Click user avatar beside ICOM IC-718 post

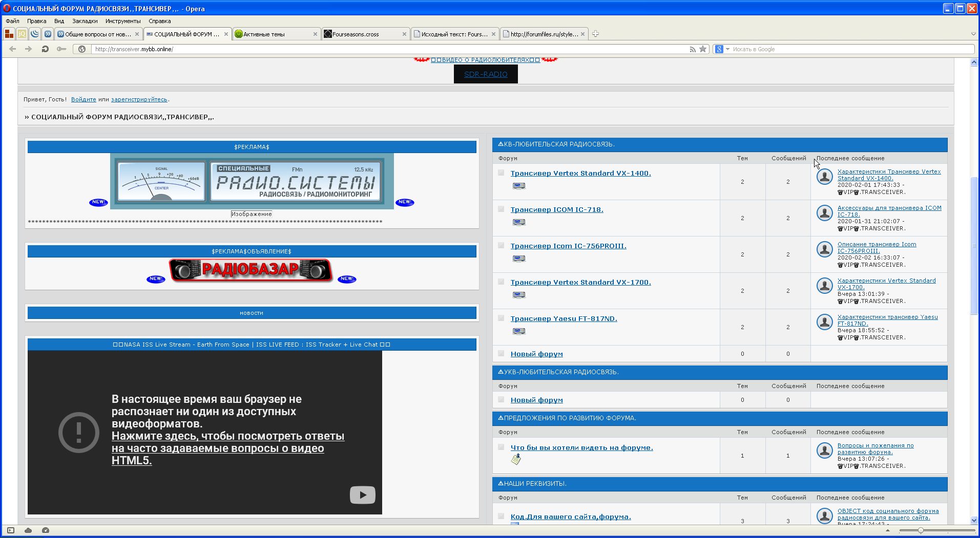pos(824,213)
